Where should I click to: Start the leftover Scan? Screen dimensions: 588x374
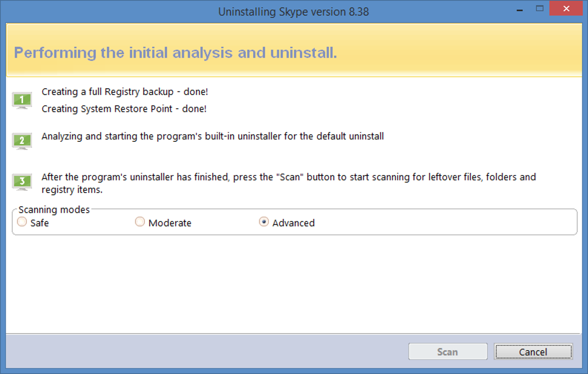click(x=448, y=352)
